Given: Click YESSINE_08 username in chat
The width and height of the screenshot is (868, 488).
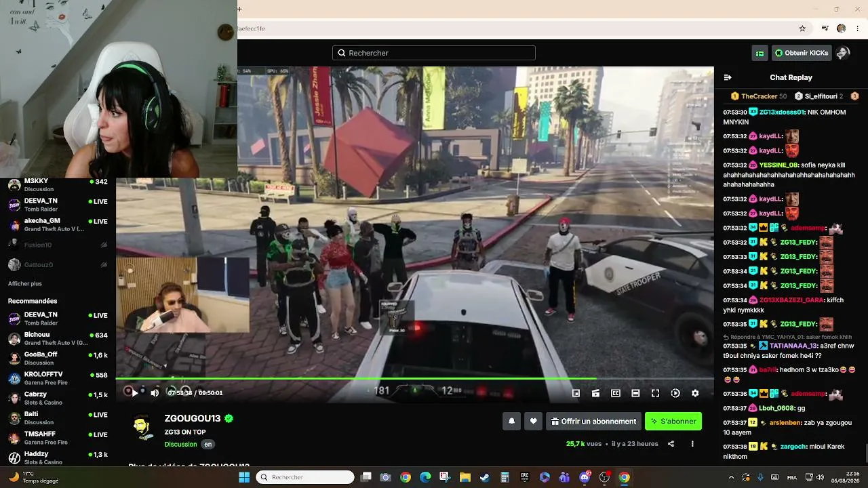Looking at the screenshot, I should (x=778, y=165).
